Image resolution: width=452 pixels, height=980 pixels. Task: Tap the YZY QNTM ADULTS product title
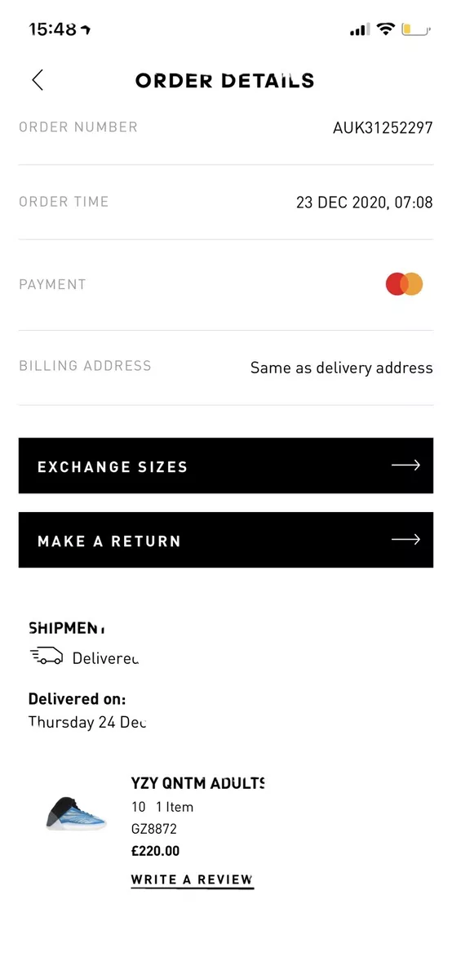pyautogui.click(x=198, y=783)
